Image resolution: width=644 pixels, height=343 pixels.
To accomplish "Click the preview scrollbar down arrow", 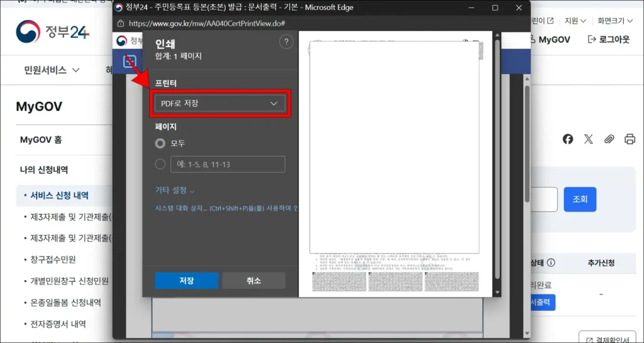I will coord(498,293).
